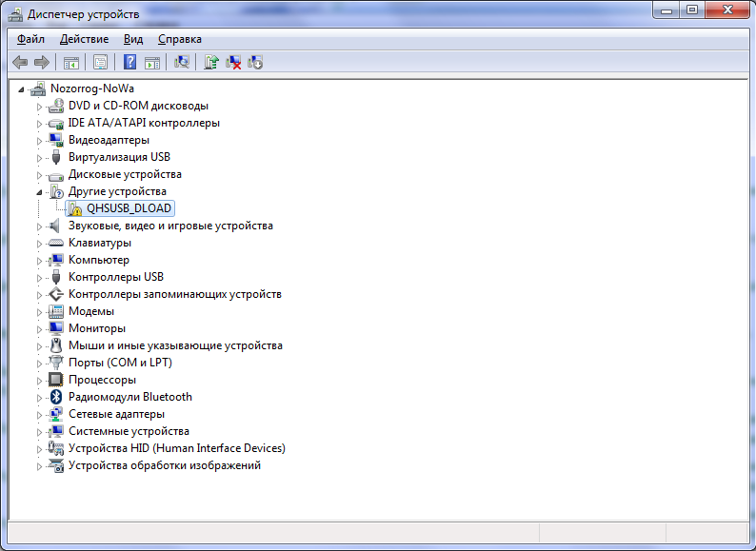This screenshot has height=551, width=756.
Task: Select the Модемы tree item
Action: [90, 311]
